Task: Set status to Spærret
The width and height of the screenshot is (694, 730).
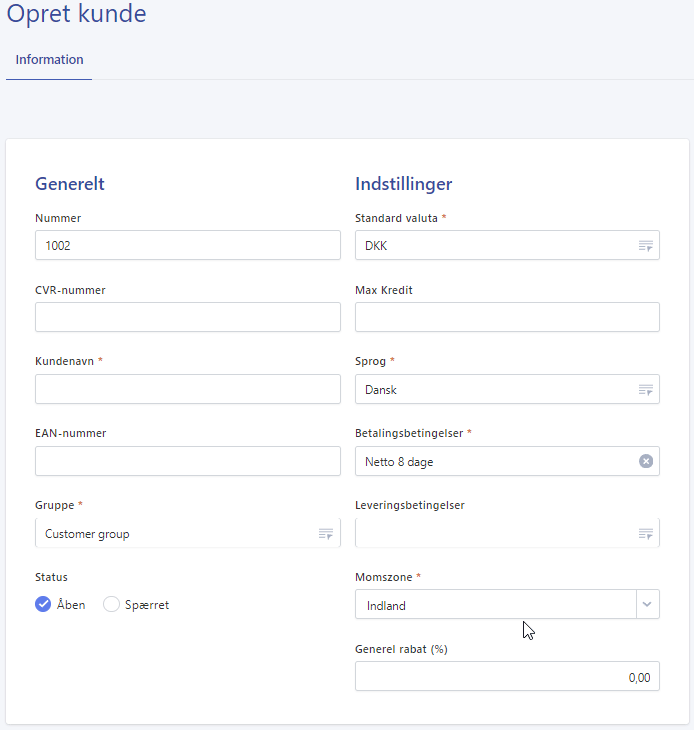Action: (x=111, y=604)
